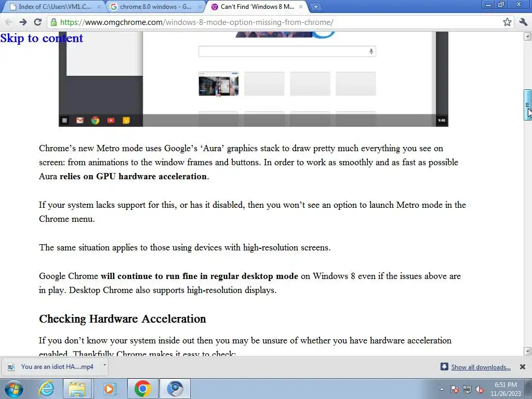
Task: Click the green padlock security icon
Action: (54, 22)
